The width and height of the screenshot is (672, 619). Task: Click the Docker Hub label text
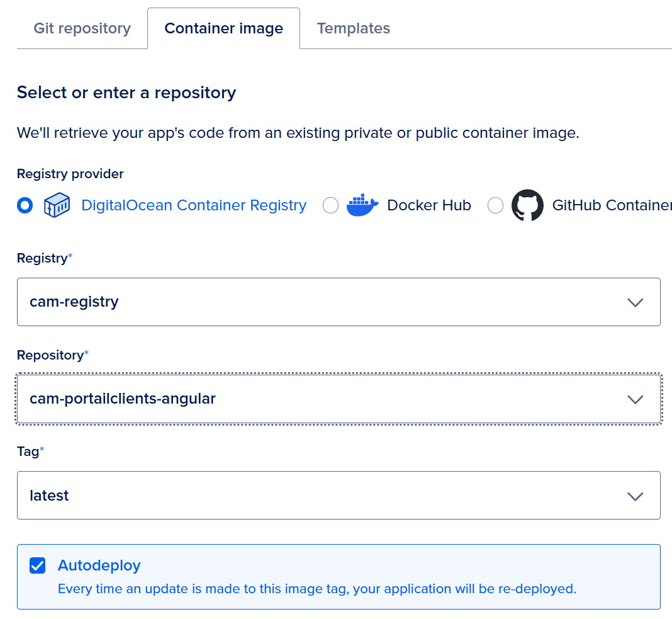429,205
